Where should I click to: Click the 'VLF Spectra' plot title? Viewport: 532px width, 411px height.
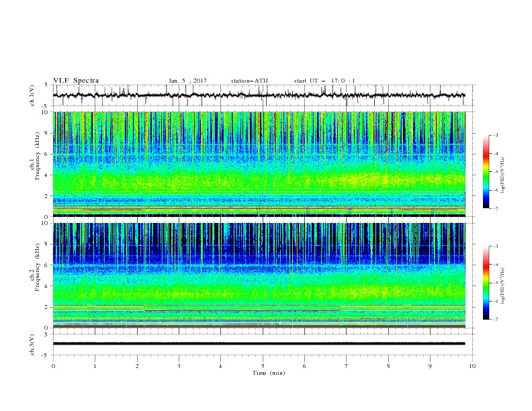(x=76, y=81)
